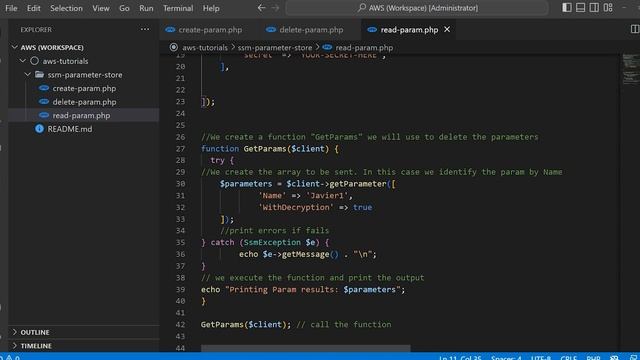640x360 pixels.
Task: Click the ssm-parameter-store folder icon
Action: [x=40, y=74]
